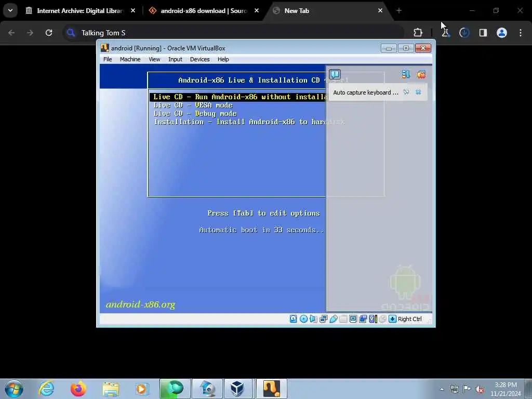Select the Live CD VESA mode entry

click(x=193, y=105)
